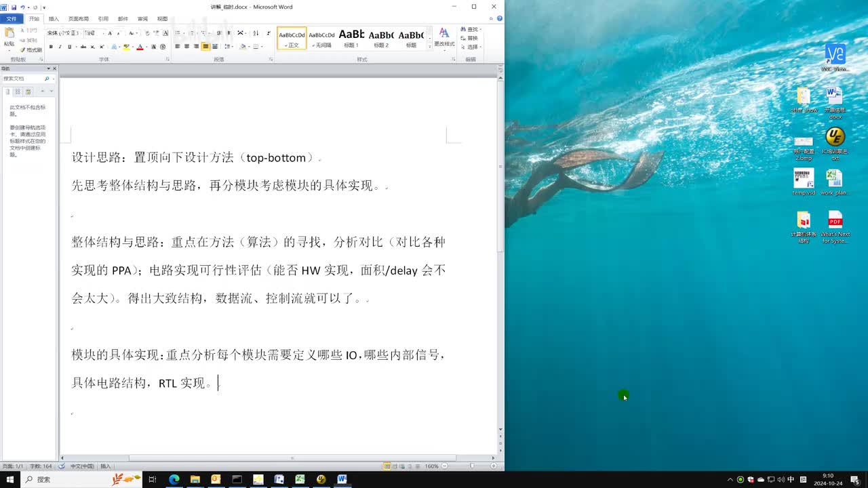Switch to the 插入 Insert tab

(54, 19)
